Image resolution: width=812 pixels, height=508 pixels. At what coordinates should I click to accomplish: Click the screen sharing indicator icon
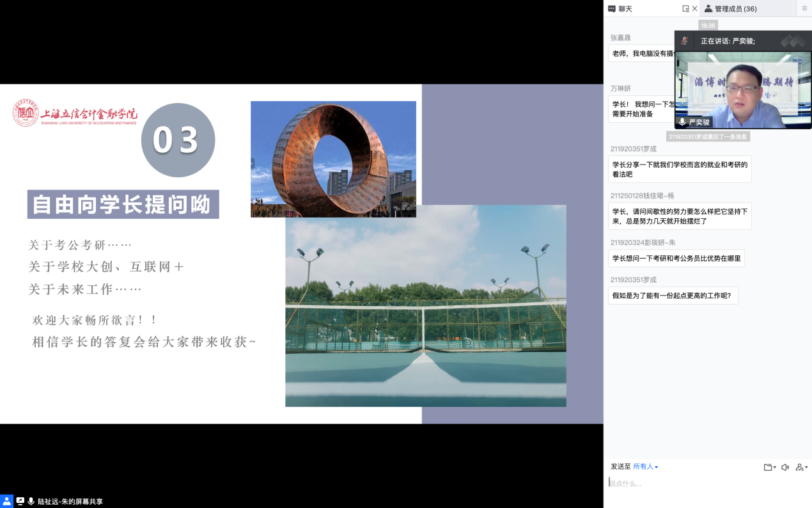[x=20, y=501]
